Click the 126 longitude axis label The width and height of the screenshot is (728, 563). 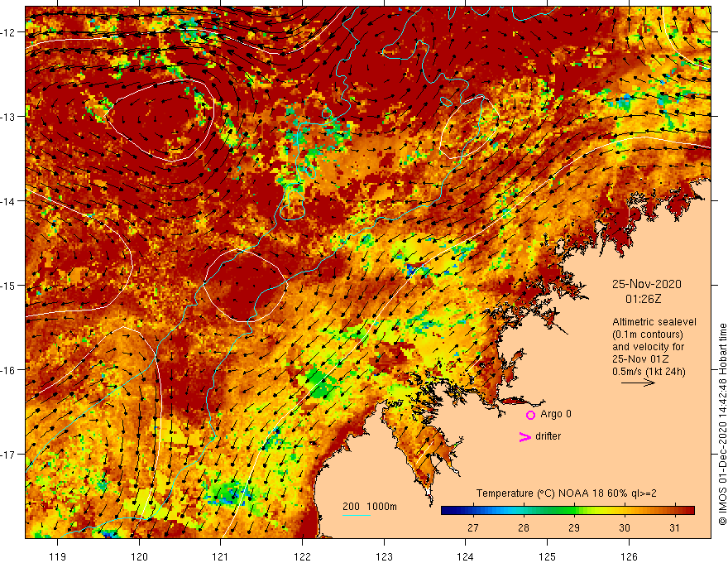click(x=629, y=556)
